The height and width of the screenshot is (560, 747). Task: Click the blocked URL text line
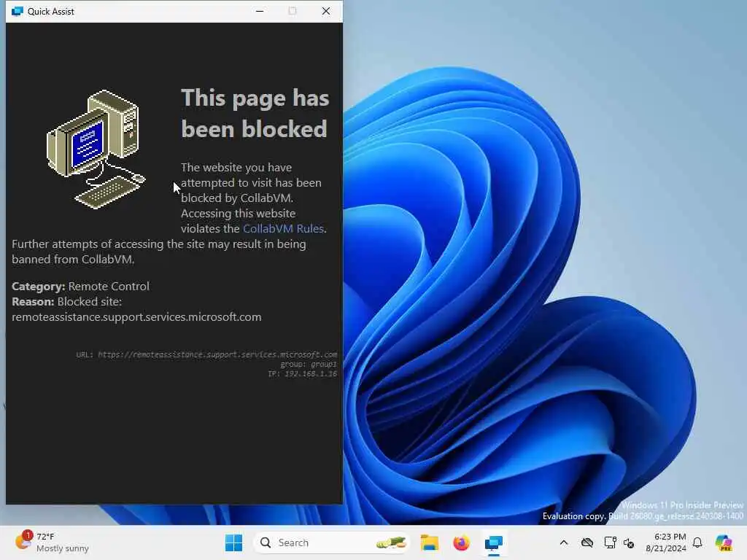tap(206, 354)
